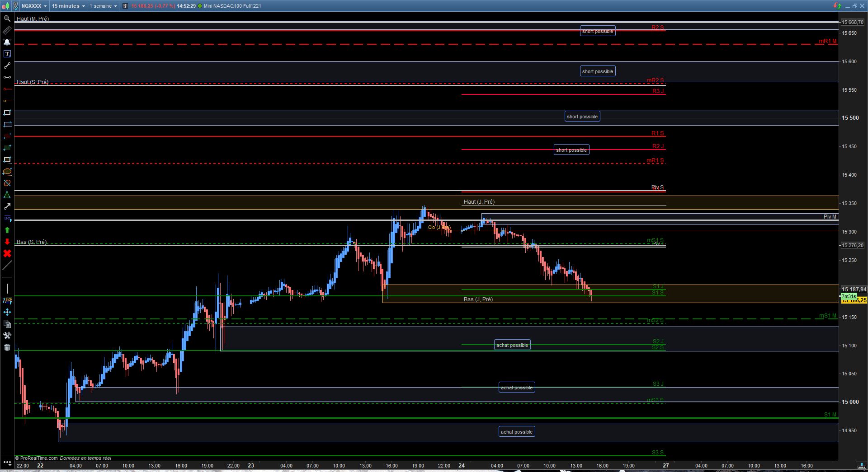This screenshot has height=472, width=868.
Task: Click the S3 S support label
Action: 658,453
